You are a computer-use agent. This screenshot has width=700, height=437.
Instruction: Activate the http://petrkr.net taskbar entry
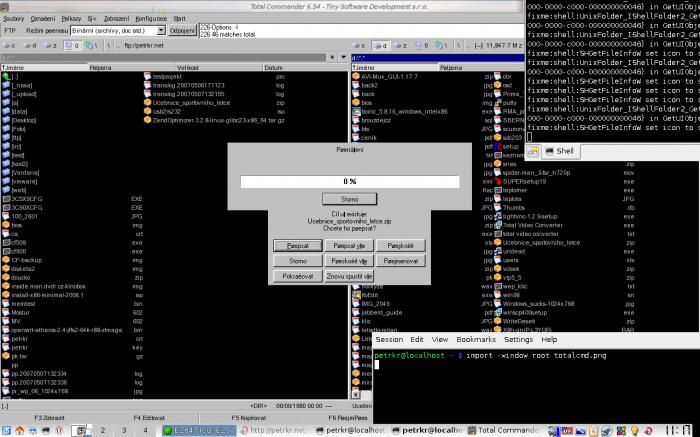[x=273, y=430]
